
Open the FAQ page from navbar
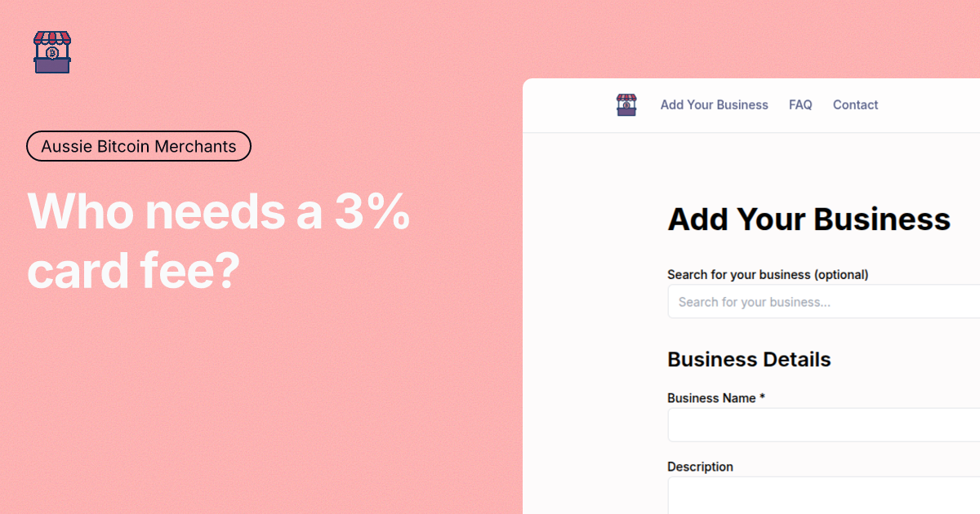800,105
